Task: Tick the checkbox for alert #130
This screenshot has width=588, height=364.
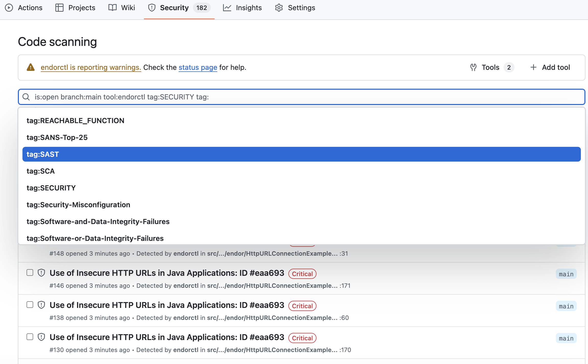Action: pyautogui.click(x=30, y=337)
